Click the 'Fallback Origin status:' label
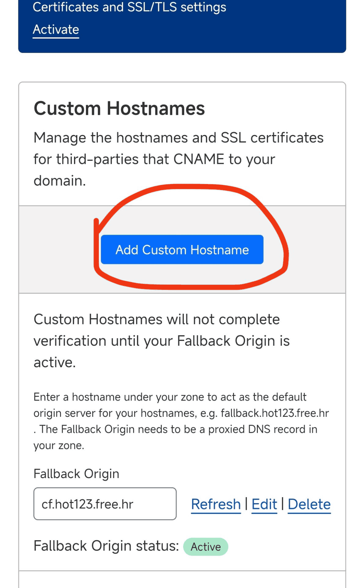This screenshot has width=364, height=588. pyautogui.click(x=106, y=546)
